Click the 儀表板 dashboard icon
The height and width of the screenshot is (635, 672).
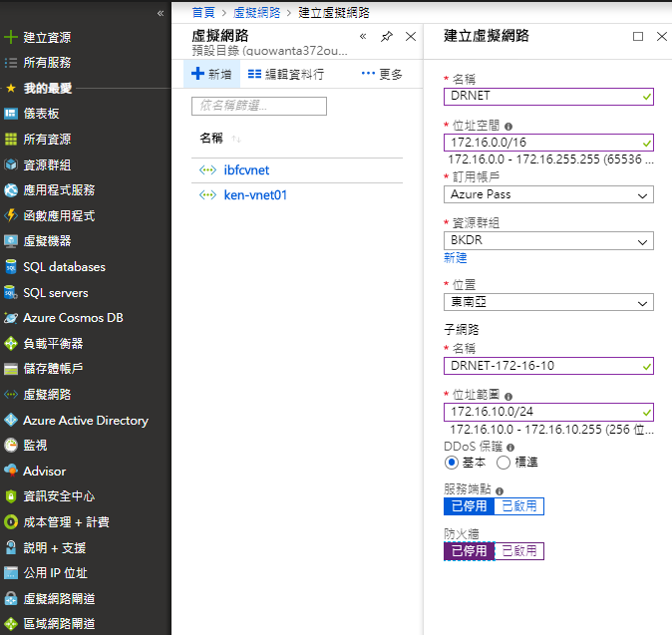11,114
